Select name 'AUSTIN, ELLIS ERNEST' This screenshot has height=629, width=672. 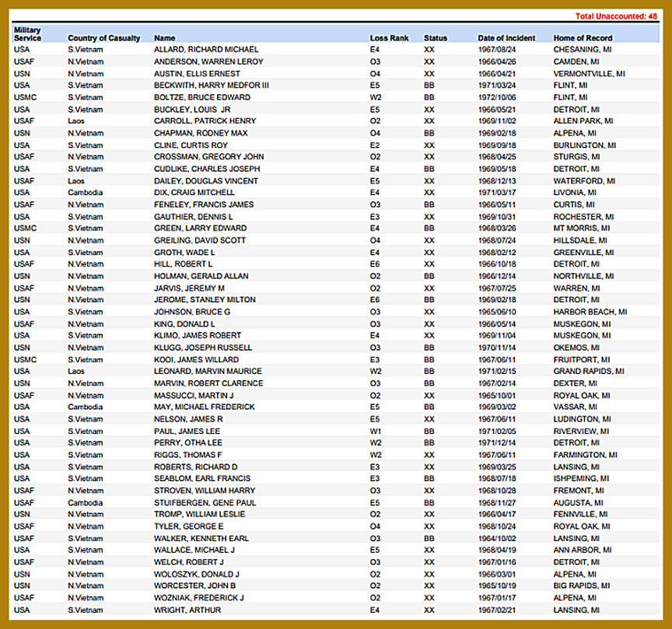coord(197,74)
